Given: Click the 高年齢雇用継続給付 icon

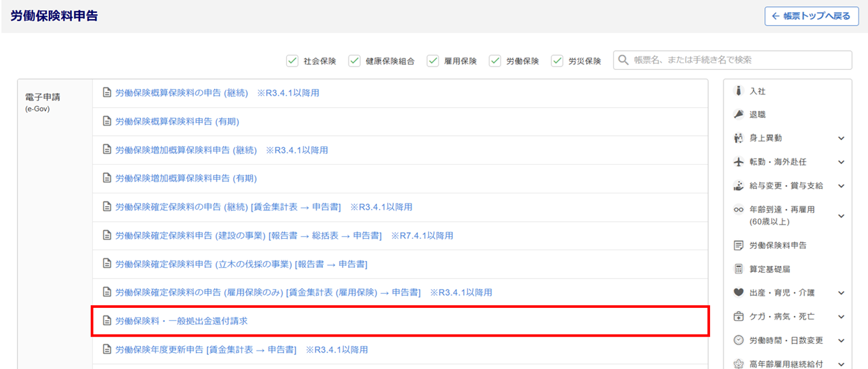Looking at the screenshot, I should click(x=739, y=364).
